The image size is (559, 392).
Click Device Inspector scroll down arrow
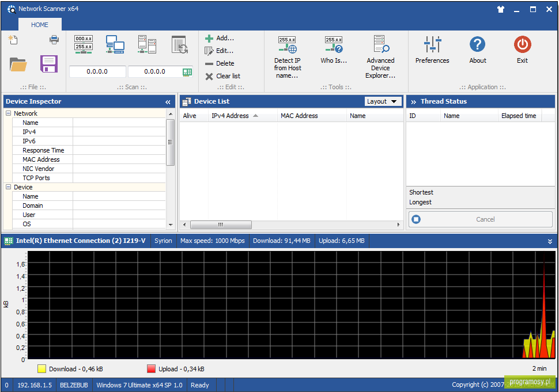coord(171,224)
